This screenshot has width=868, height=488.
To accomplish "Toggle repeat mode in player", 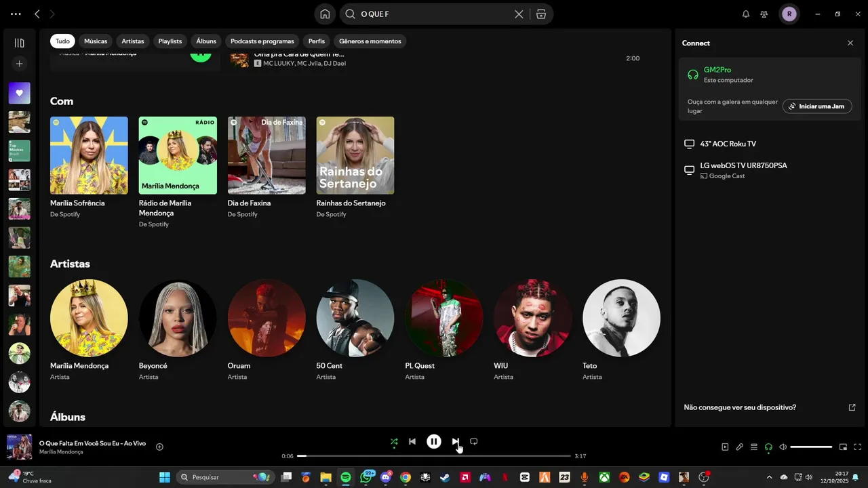I will [474, 442].
